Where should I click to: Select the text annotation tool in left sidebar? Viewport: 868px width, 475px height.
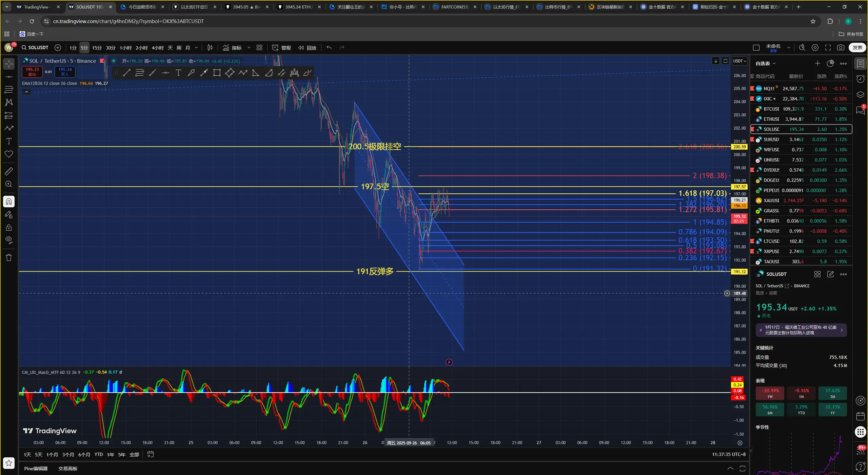[x=9, y=141]
